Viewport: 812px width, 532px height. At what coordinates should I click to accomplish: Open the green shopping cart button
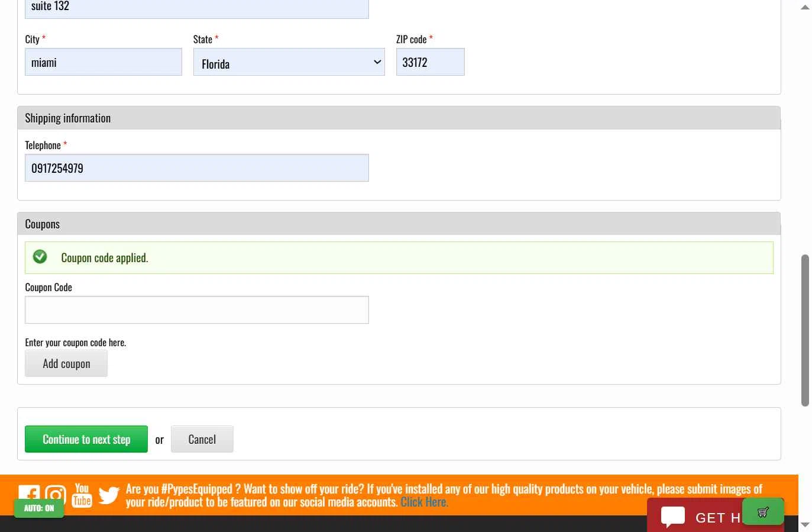[763, 512]
